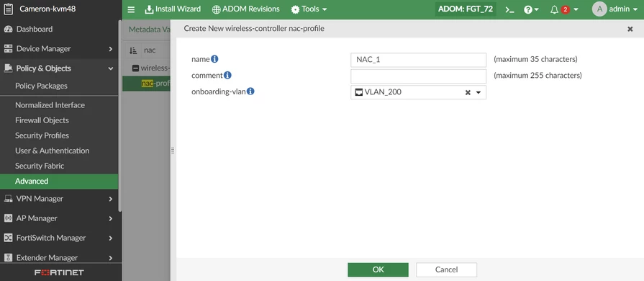Click the Fortinet logo
This screenshot has height=281, width=644.
click(59, 272)
